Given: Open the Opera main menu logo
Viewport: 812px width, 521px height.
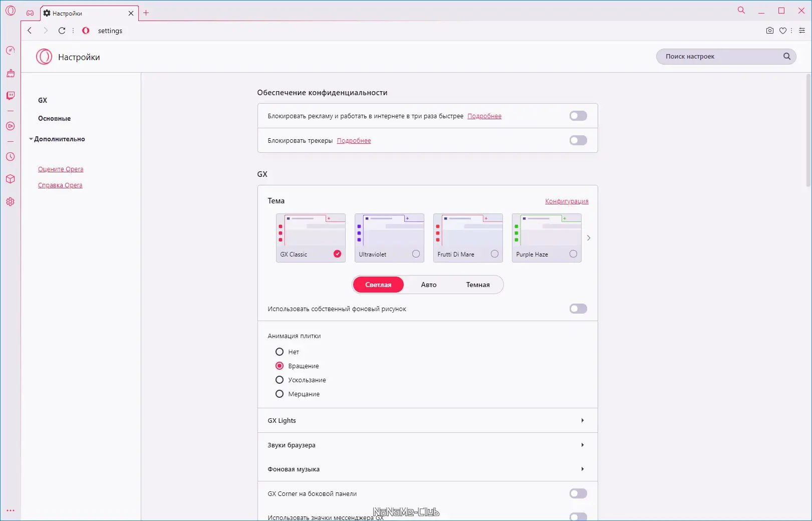Looking at the screenshot, I should click(x=11, y=11).
